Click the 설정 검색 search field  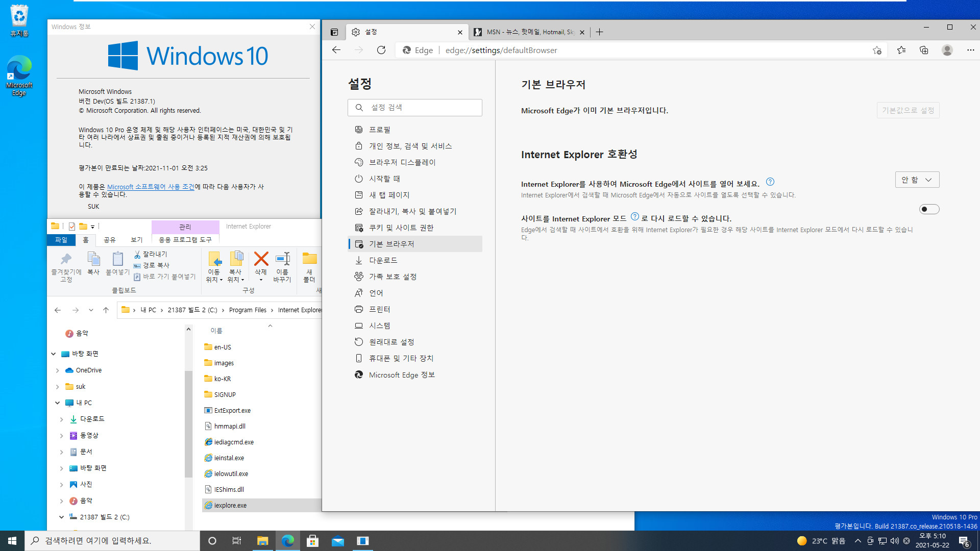tap(415, 108)
